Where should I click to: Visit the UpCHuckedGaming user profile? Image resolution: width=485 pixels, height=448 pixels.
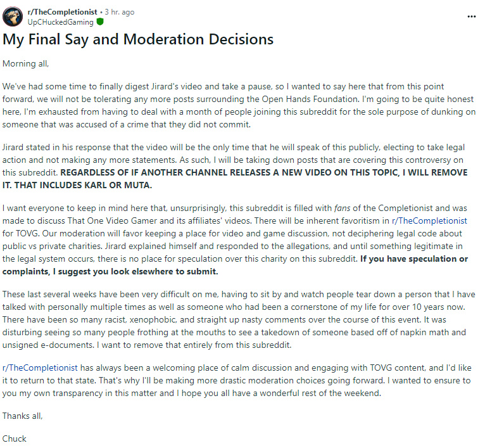60,22
